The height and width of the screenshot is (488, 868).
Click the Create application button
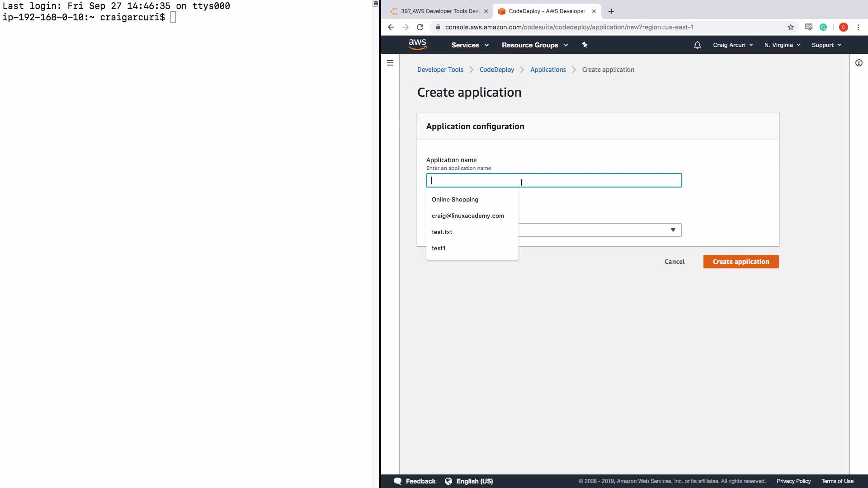741,262
